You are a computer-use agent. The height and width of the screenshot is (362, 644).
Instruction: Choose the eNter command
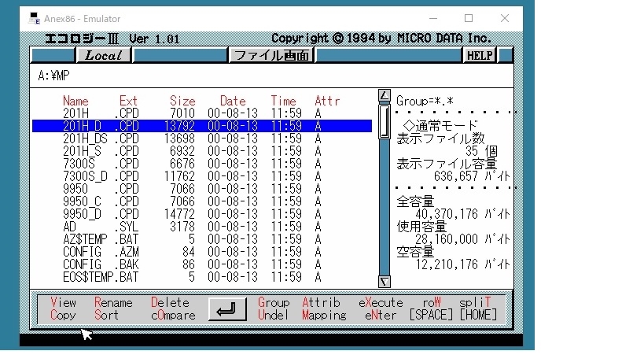pos(381,315)
